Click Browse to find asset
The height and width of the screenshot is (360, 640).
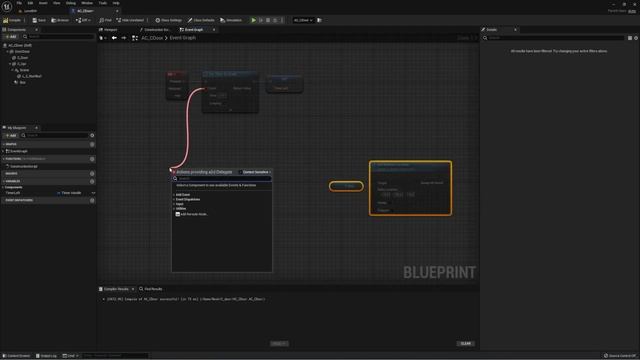tap(60, 20)
